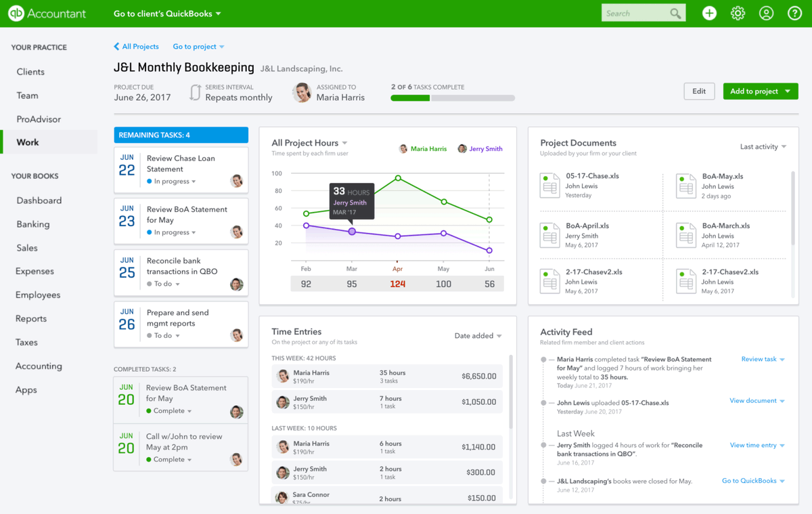812x514 pixels.
Task: Open the View document action dropdown
Action: point(757,401)
